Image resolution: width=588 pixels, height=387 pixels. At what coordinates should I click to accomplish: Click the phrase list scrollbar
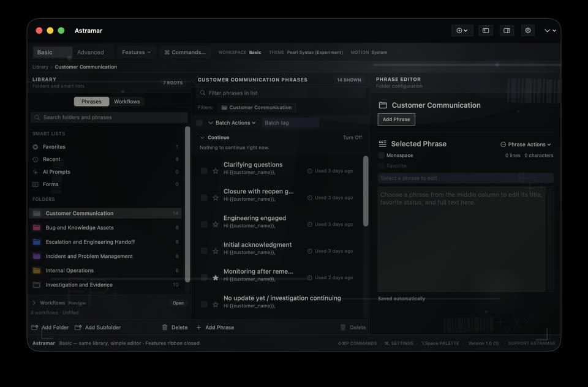coord(366,191)
